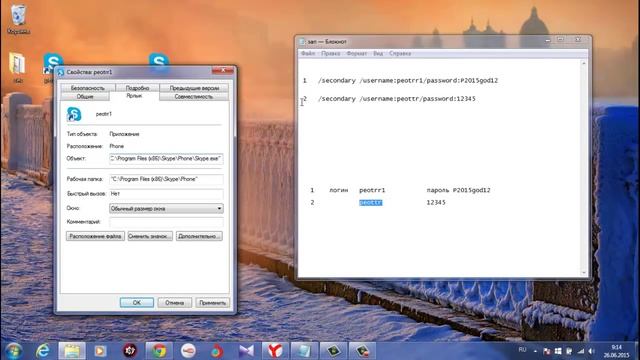Open the Окно window size dropdown
Screen dimensions: 640x360
click(166, 209)
